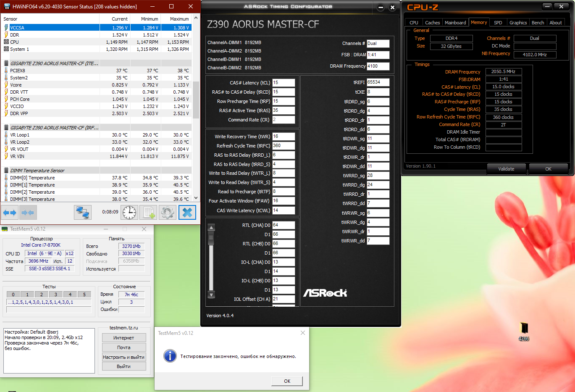Click the greyed collapse arrows button in HWiNFO

click(x=28, y=213)
